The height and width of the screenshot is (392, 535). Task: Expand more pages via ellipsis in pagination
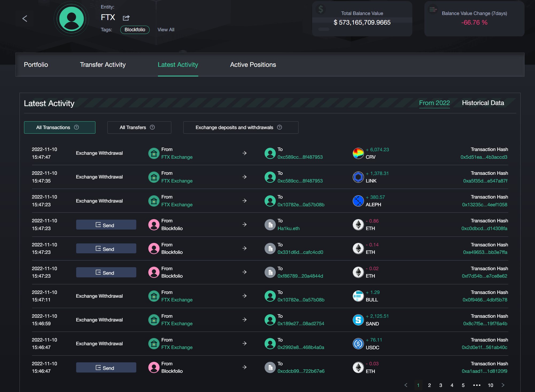pyautogui.click(x=477, y=385)
